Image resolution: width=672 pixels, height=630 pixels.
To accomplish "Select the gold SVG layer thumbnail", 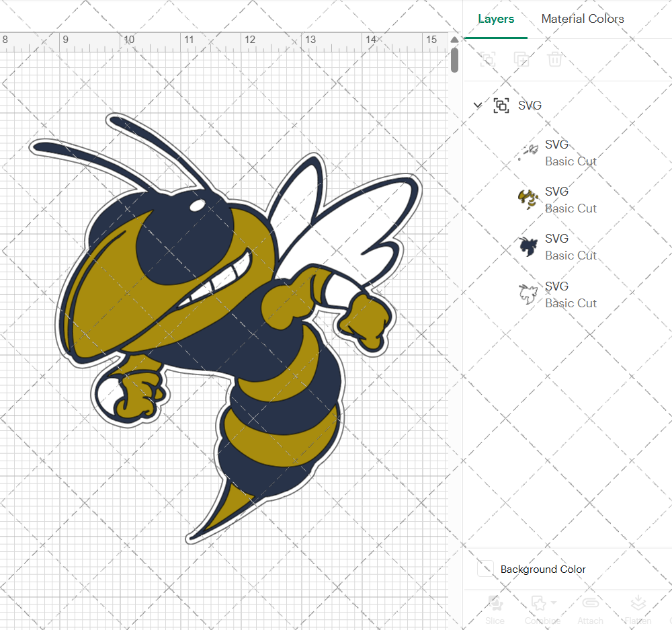I will tap(528, 200).
